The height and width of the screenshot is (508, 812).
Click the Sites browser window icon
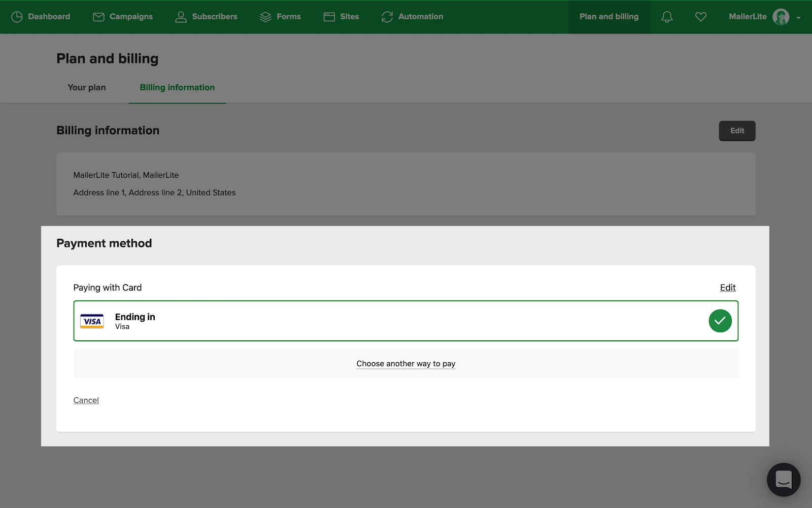pyautogui.click(x=329, y=17)
